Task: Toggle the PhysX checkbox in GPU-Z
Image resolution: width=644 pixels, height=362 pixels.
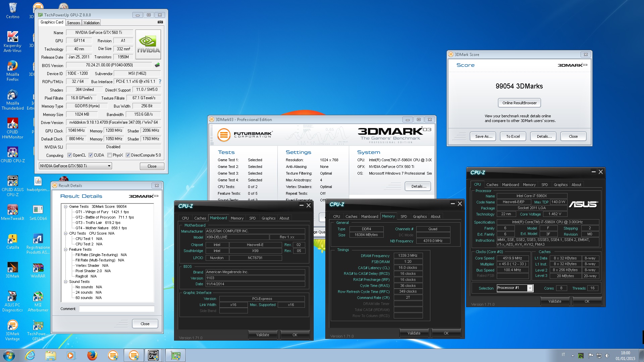Action: (109, 155)
